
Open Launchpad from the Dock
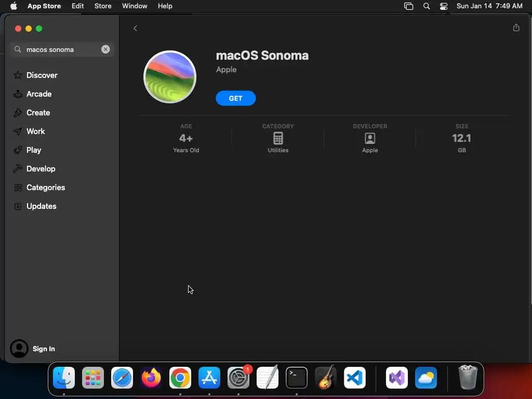(x=93, y=378)
